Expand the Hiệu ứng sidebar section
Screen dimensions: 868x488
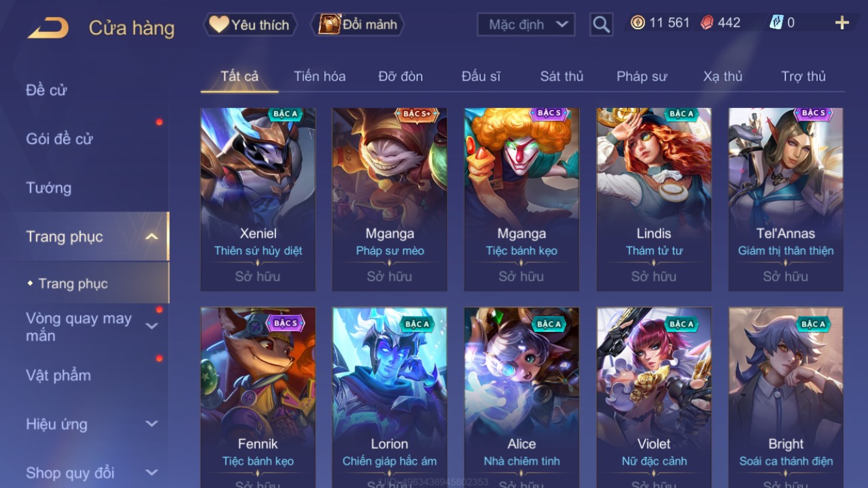pos(151,424)
